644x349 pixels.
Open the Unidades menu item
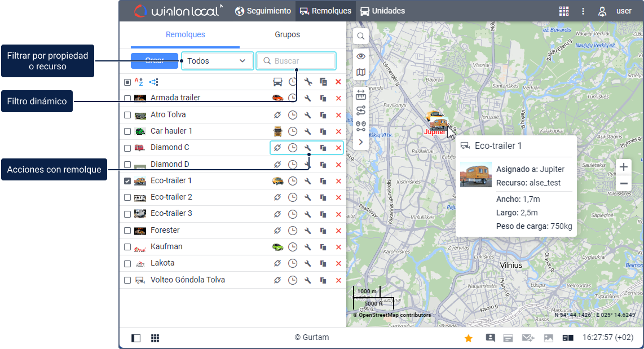382,11
